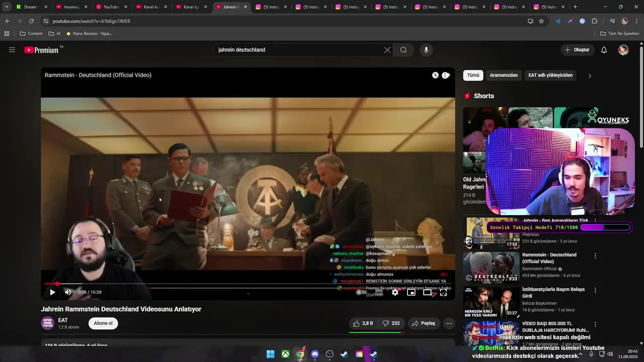Enable miniplayer mode icon

click(x=411, y=292)
